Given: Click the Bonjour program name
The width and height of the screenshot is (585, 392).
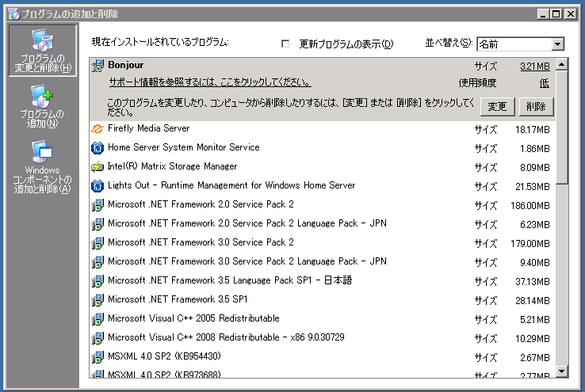Looking at the screenshot, I should (125, 65).
